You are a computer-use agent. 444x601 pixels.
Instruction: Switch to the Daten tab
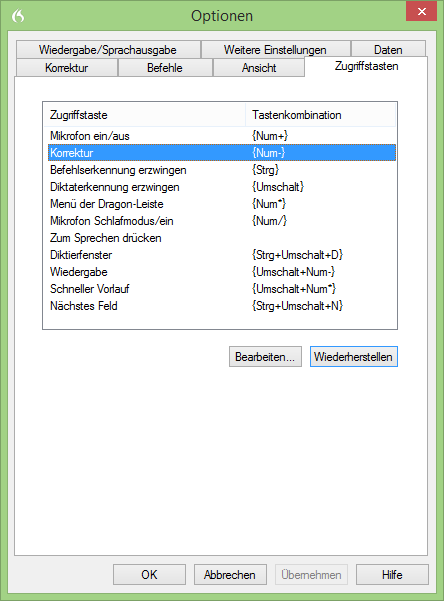(388, 49)
